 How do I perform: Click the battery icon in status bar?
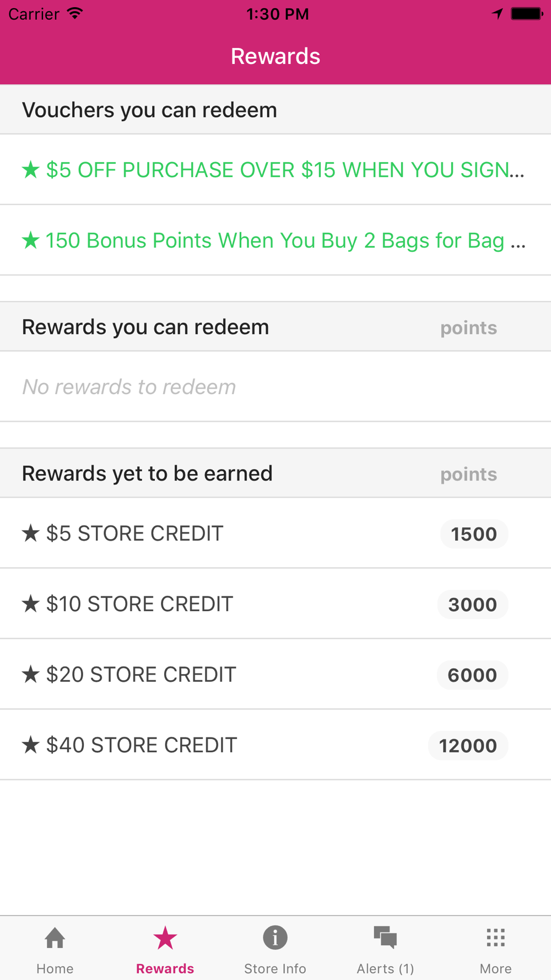527,14
